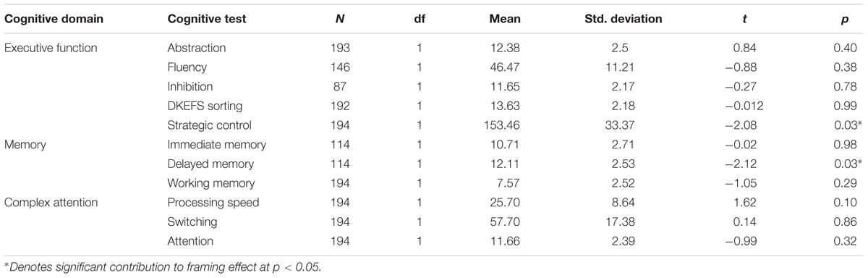Click the Processing speed cell

pos(208,201)
